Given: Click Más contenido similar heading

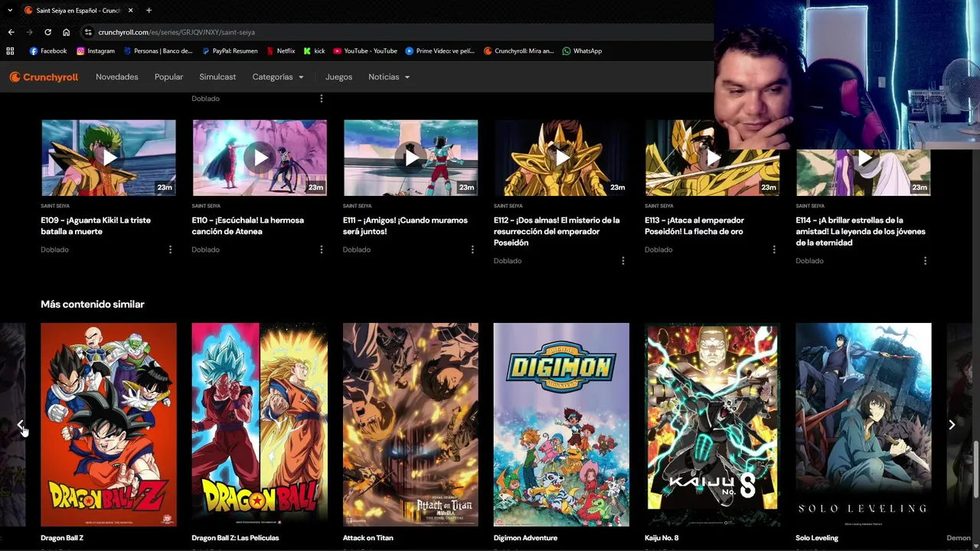Looking at the screenshot, I should [93, 305].
